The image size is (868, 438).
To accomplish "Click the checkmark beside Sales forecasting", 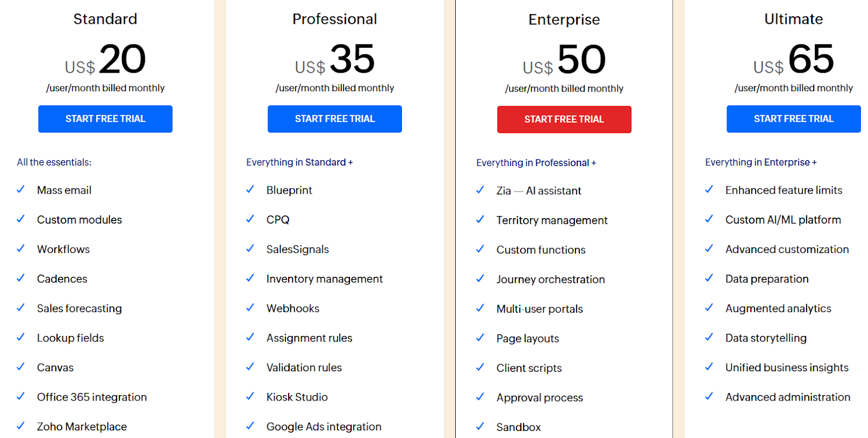I will click(21, 308).
